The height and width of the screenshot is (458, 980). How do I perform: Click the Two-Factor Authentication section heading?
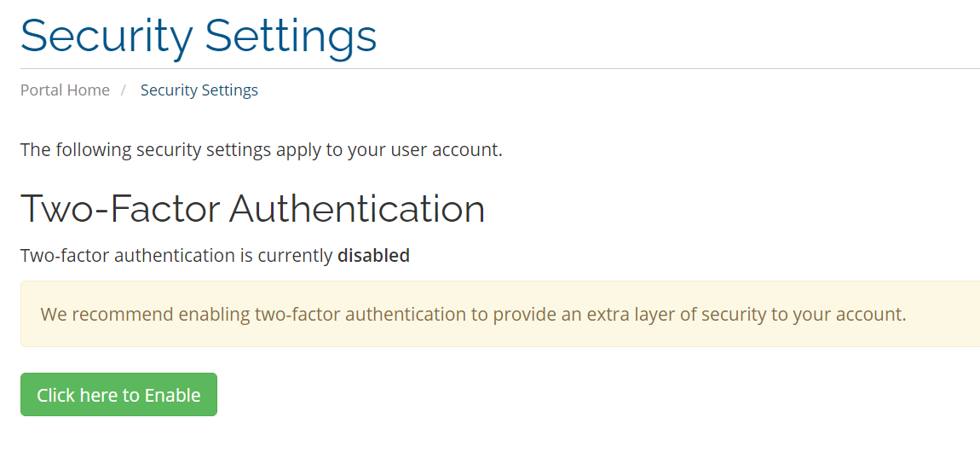(252, 209)
